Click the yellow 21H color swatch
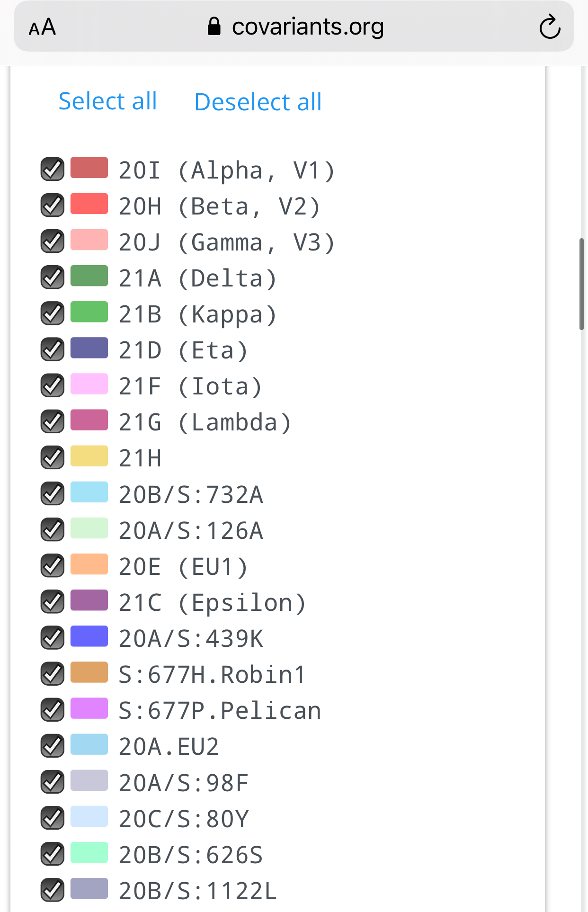The height and width of the screenshot is (912, 588). point(89,456)
